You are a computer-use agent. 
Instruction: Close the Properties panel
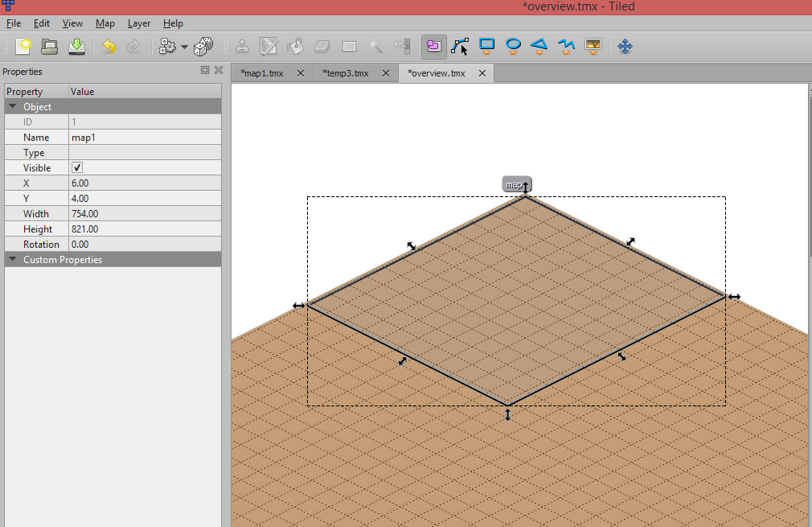coord(219,70)
